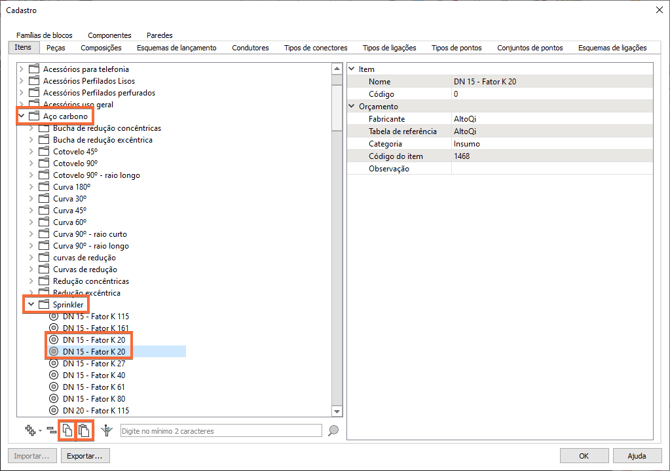Expand the Cotovelo 45º folder

(x=31, y=152)
